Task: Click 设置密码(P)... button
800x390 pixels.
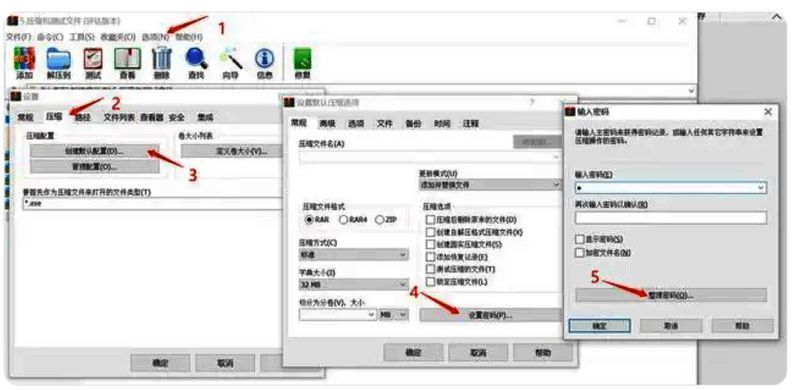Action: [490, 315]
